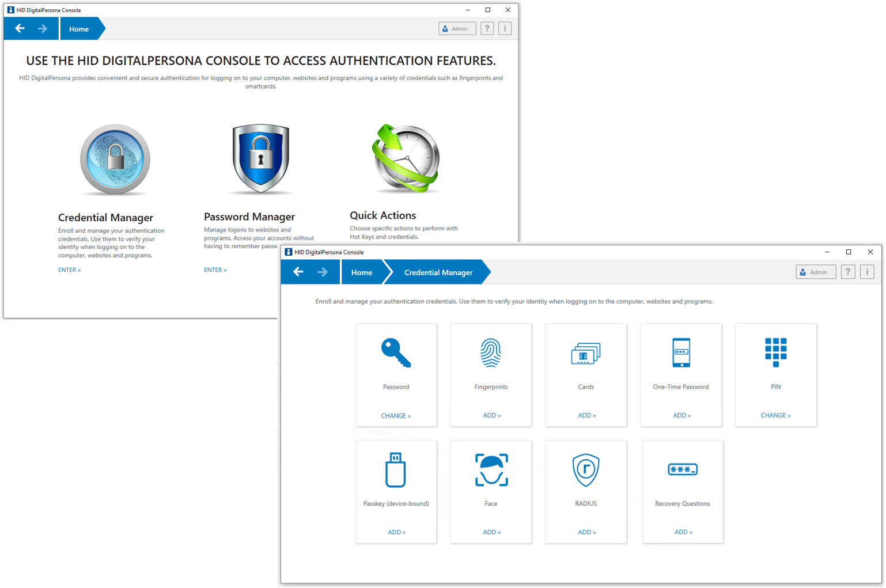This screenshot has height=588, width=886.
Task: Open the Credential Manager fingerprint icon
Action: (x=115, y=160)
